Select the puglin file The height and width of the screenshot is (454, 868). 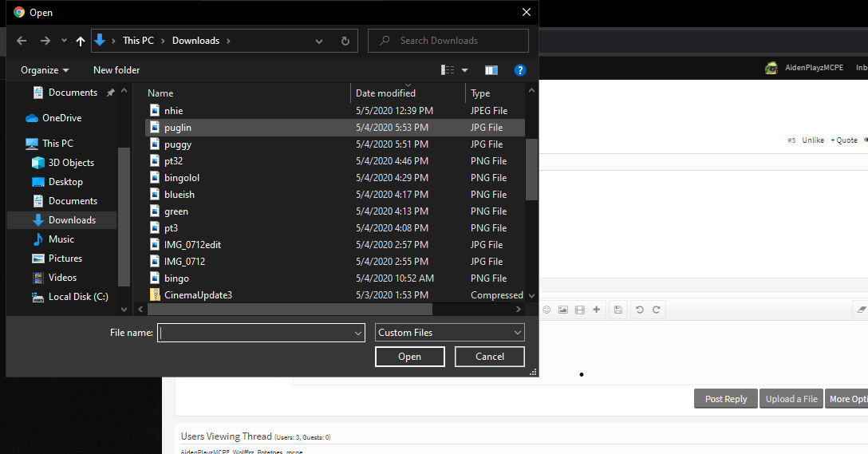tap(335, 128)
